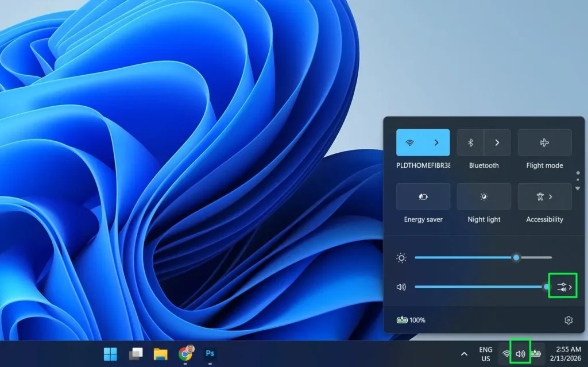
Task: Toggle Flight mode off or on
Action: [x=544, y=142]
